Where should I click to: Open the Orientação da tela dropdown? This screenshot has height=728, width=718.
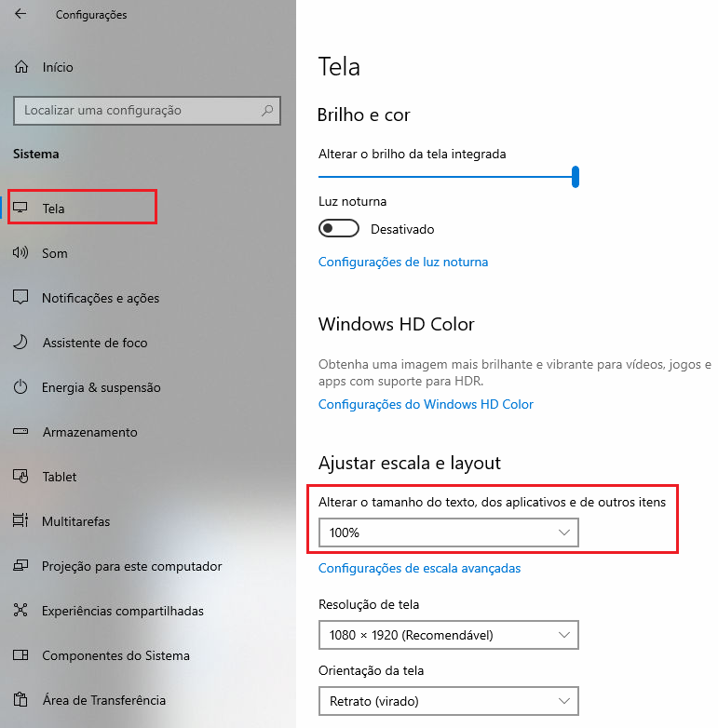(x=448, y=700)
